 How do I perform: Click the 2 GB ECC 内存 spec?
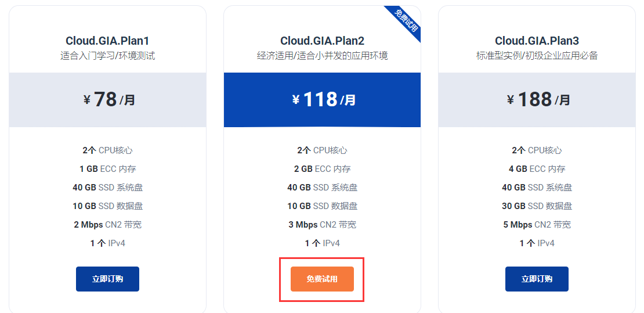[x=323, y=169]
